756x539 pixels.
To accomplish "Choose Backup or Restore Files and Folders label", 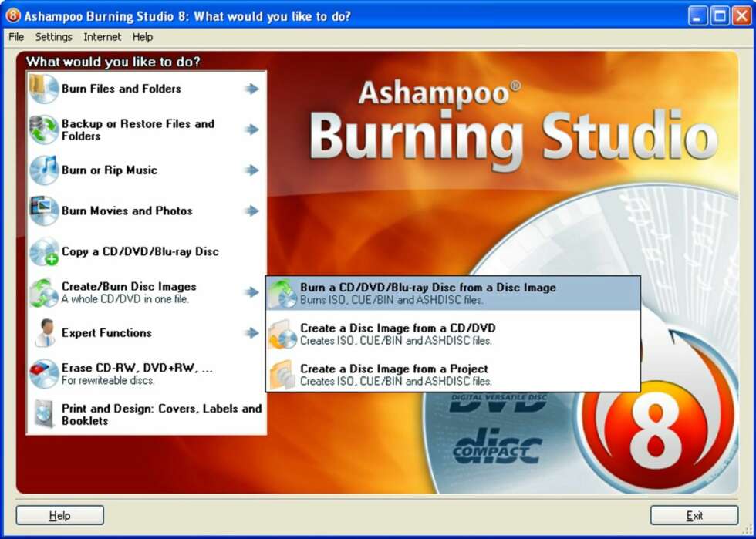I will pos(138,130).
